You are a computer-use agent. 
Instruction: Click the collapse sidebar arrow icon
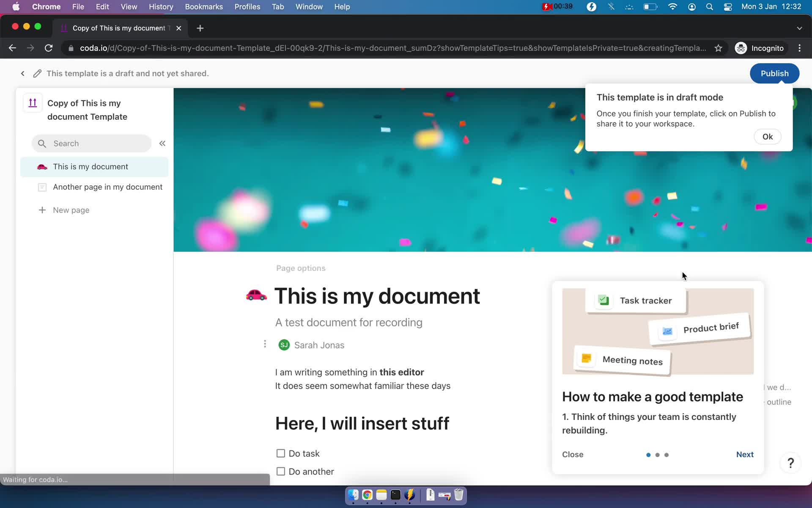(162, 144)
